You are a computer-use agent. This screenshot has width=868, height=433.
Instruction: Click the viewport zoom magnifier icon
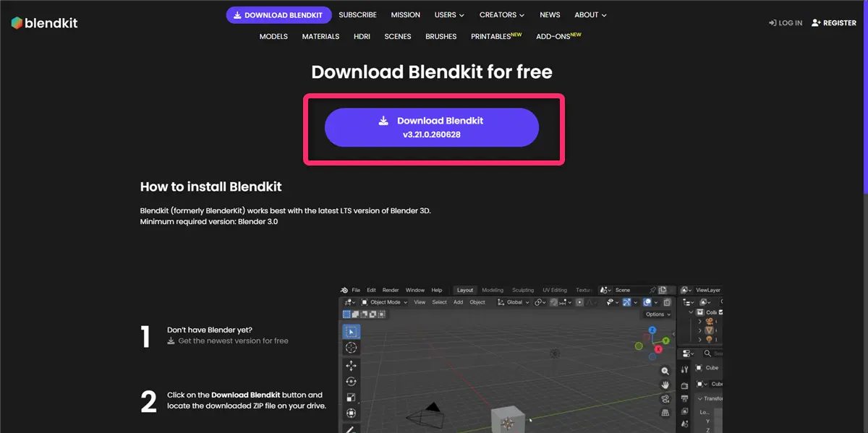665,371
